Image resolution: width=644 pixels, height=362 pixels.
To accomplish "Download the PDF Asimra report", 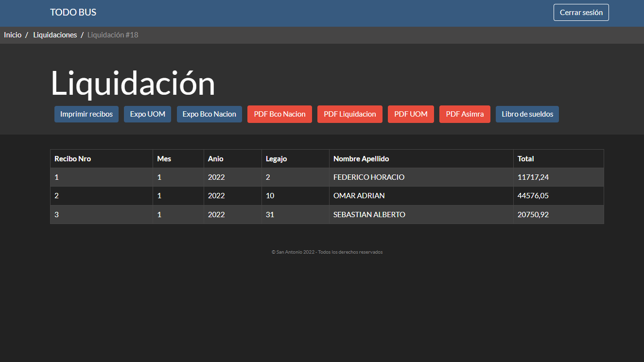I will [x=465, y=114].
